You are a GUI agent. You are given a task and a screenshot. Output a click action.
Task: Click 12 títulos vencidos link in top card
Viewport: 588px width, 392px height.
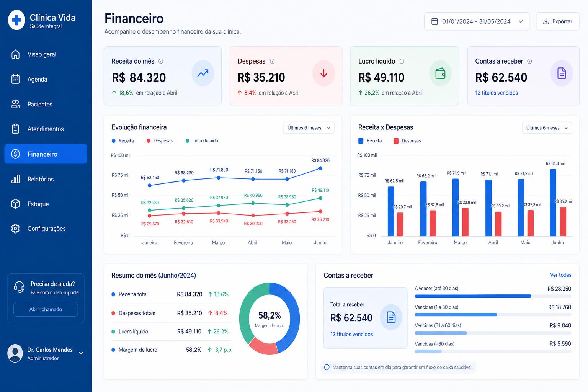(497, 93)
